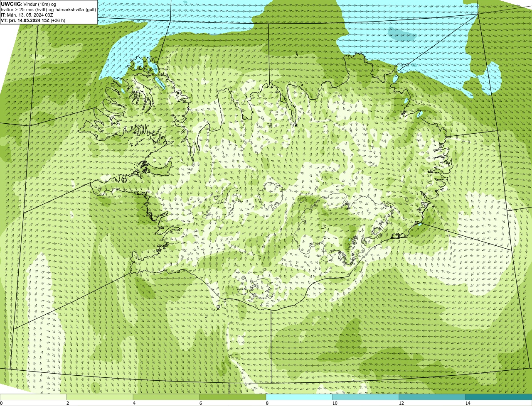Click the medium green 4–6 m/s legend band
This screenshot has width=532, height=406.
coord(166,397)
